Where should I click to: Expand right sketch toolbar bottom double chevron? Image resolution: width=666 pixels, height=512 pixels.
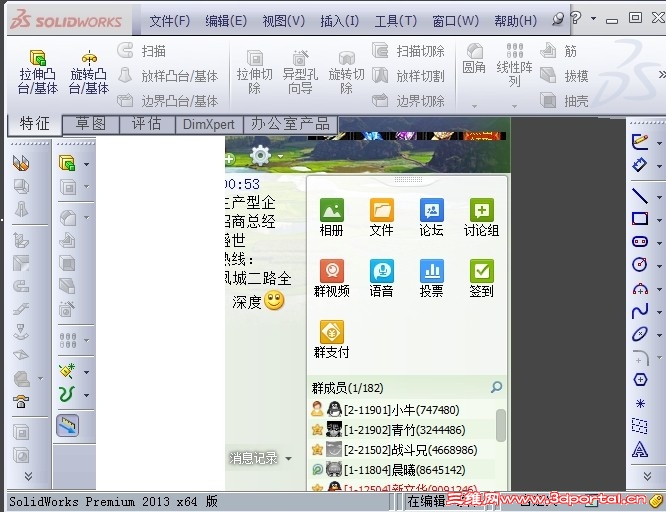coord(647,476)
